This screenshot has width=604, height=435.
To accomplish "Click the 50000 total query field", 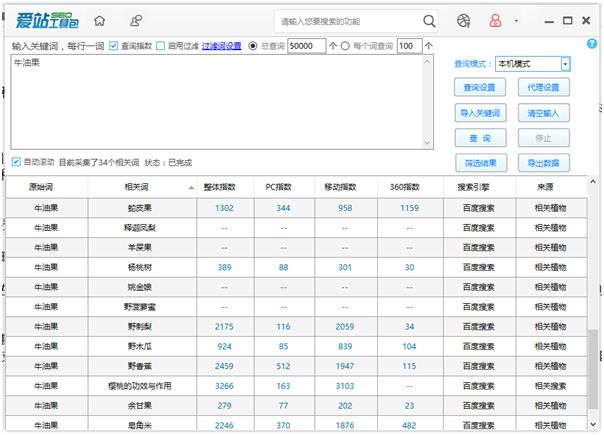I will tap(307, 46).
